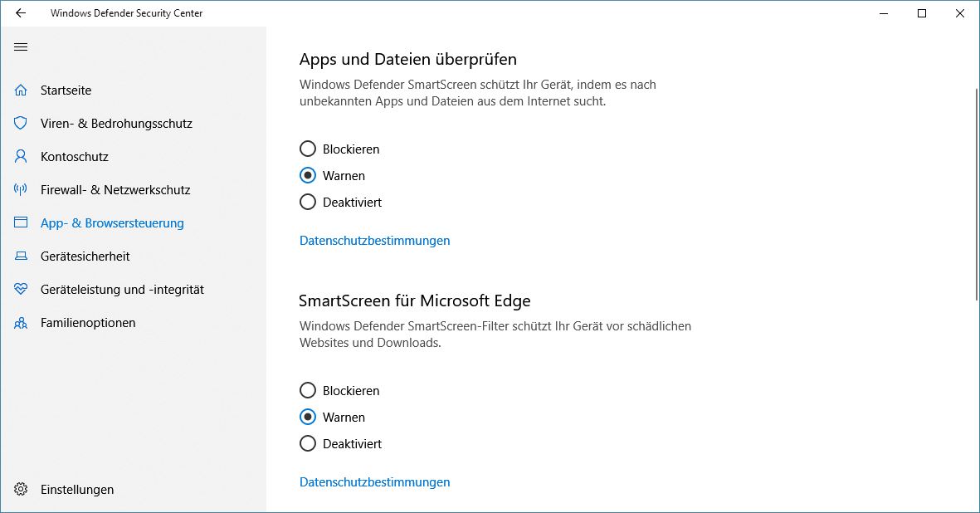Open Datenschutzbestimmungen link under Microsoft Edge section
This screenshot has width=980, height=513.
pyautogui.click(x=374, y=482)
